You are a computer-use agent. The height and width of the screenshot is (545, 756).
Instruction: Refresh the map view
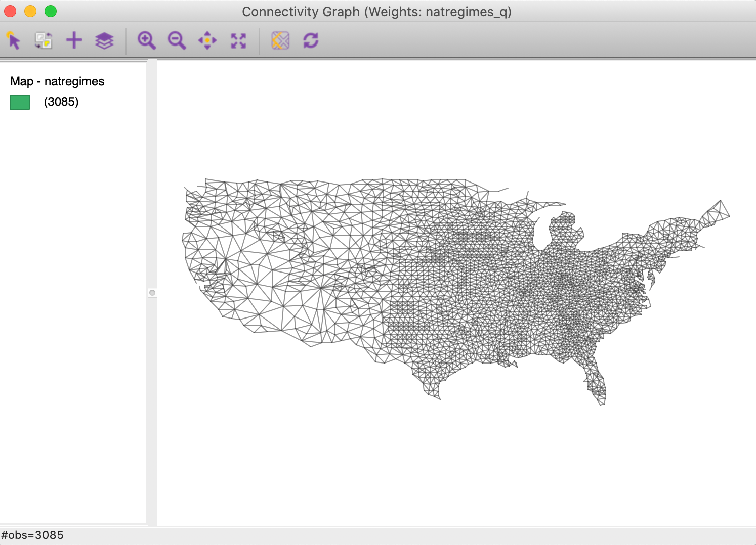tap(311, 40)
